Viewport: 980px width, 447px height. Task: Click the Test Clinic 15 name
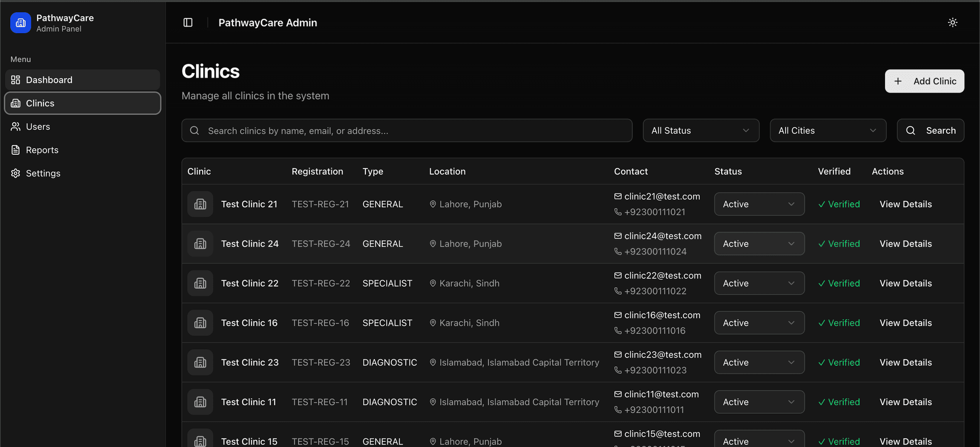249,441
